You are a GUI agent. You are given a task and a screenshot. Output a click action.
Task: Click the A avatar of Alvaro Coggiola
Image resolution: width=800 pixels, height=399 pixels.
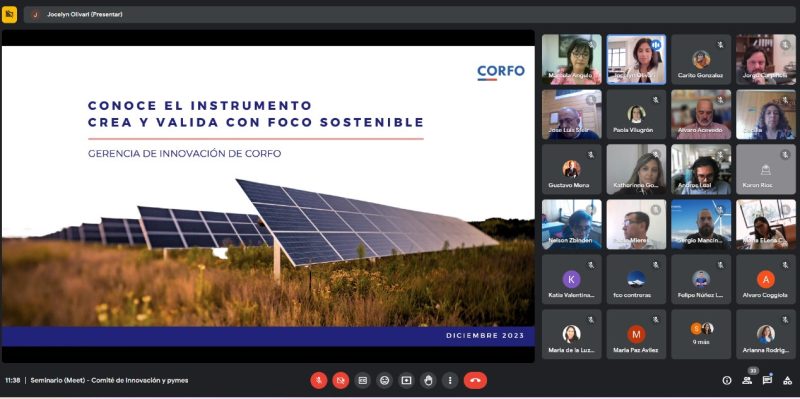pos(766,279)
